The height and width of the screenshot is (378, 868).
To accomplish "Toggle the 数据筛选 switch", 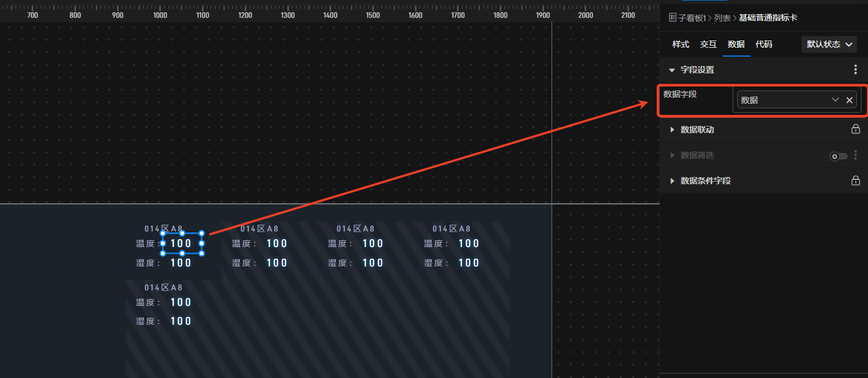I will click(x=838, y=157).
